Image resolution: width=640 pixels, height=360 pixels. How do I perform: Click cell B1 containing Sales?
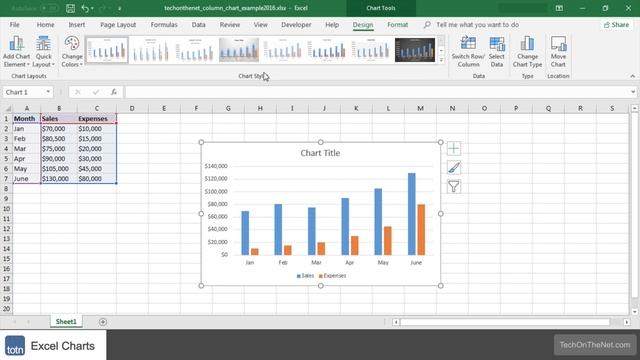click(x=59, y=118)
